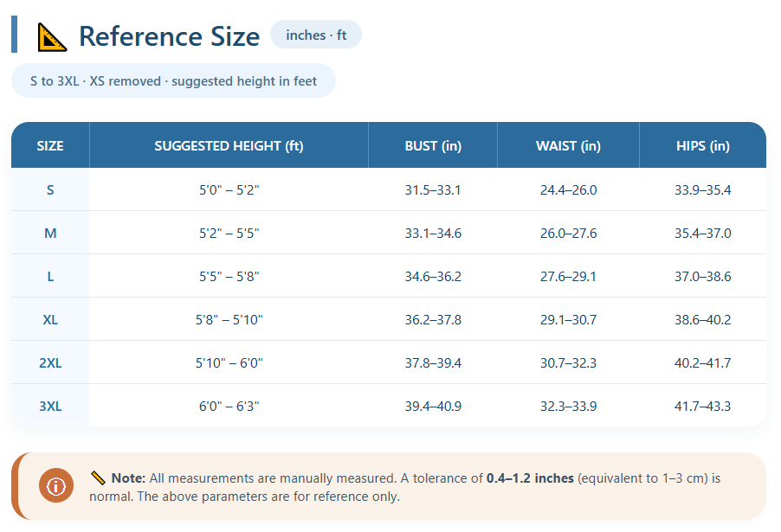Click the 39.4–40.9 bust measurement cell
The width and height of the screenshot is (781, 532).
click(433, 406)
